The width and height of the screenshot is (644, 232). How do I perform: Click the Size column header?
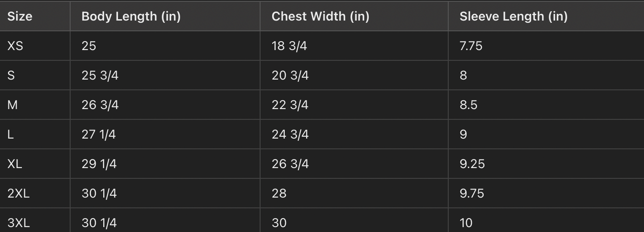coord(20,17)
